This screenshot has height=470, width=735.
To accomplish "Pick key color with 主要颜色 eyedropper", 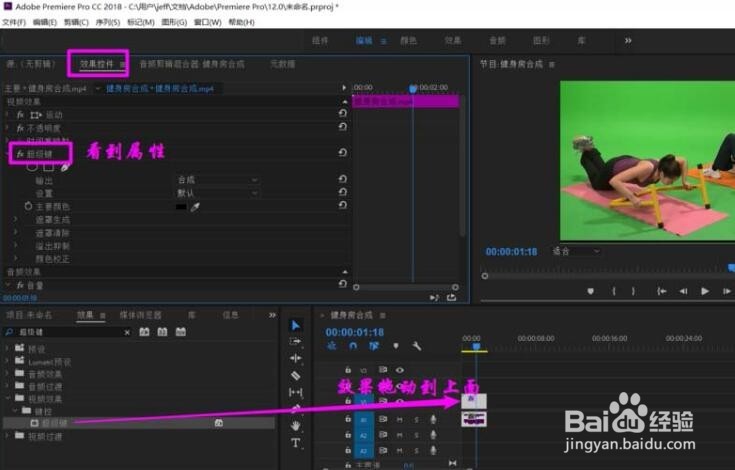I will click(195, 207).
